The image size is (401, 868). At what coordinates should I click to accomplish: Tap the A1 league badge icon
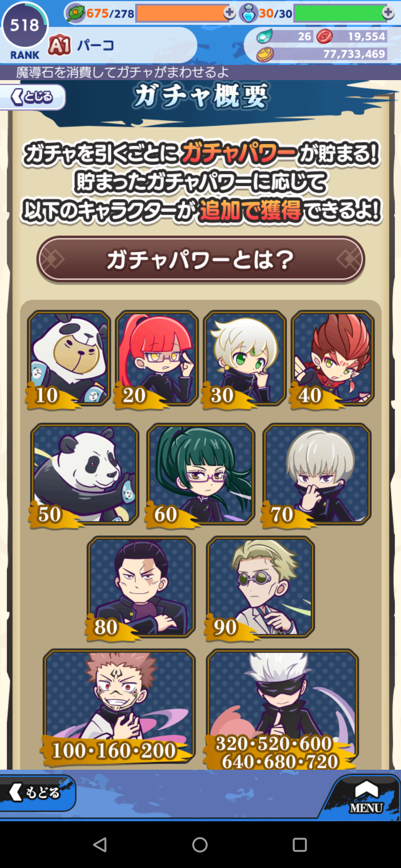click(x=59, y=46)
